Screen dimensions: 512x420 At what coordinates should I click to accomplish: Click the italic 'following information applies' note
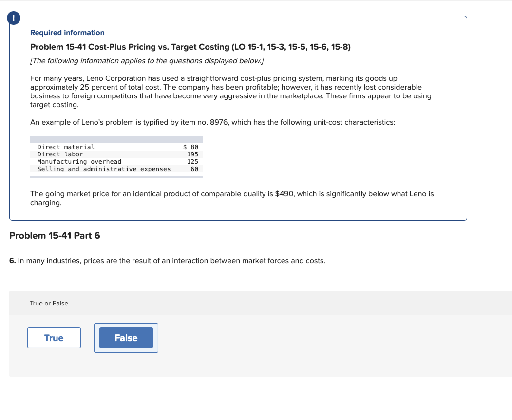click(x=147, y=61)
